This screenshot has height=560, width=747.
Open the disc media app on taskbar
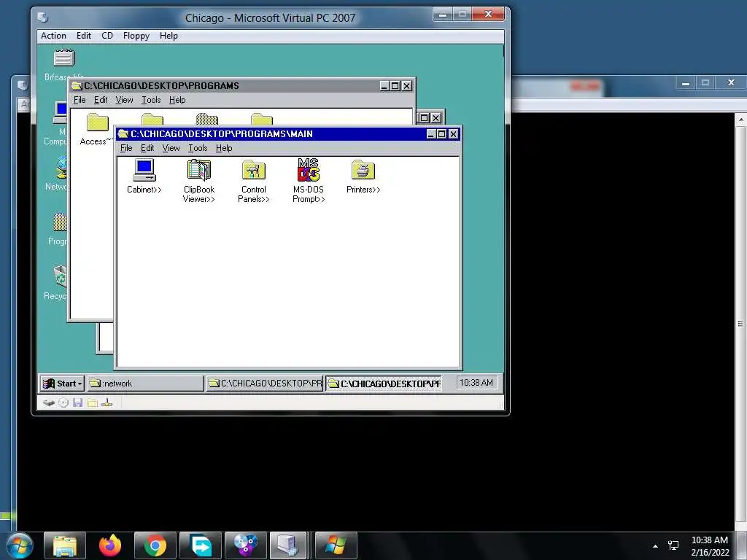point(246,545)
